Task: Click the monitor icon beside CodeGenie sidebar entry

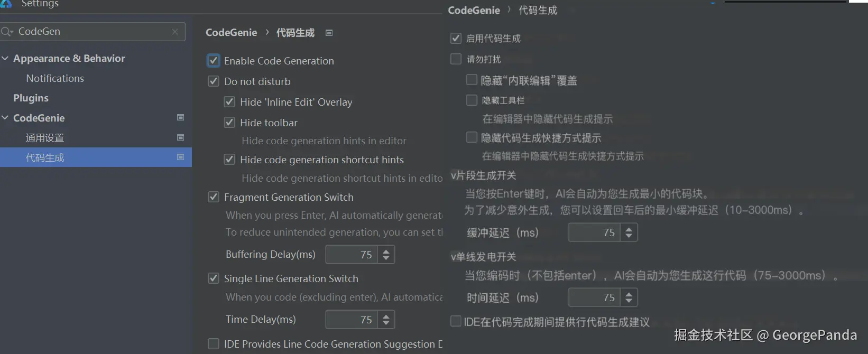Action: click(180, 117)
